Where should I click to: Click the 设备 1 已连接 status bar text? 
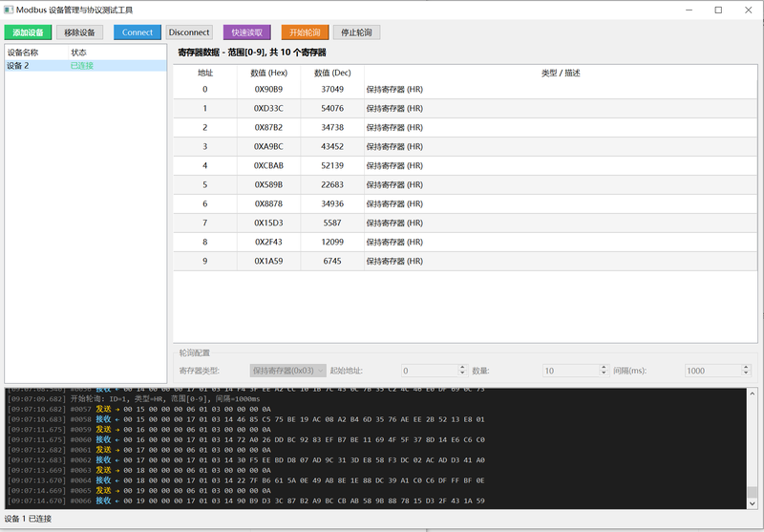click(x=28, y=519)
